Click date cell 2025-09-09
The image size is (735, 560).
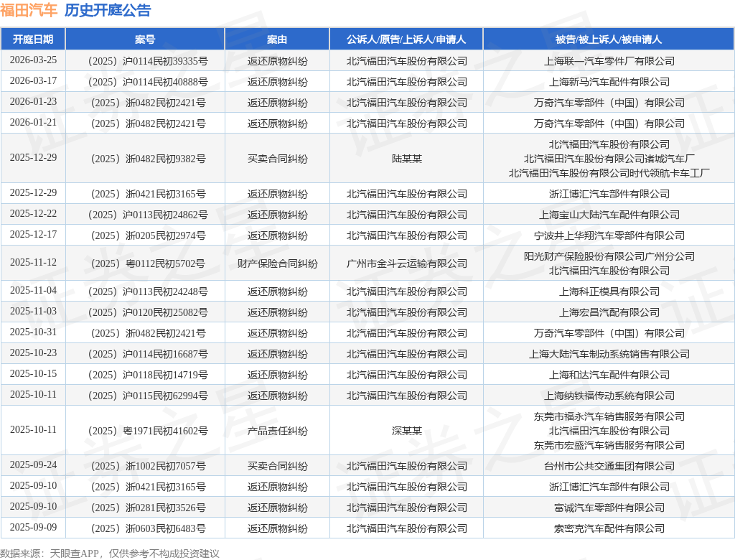tap(33, 527)
